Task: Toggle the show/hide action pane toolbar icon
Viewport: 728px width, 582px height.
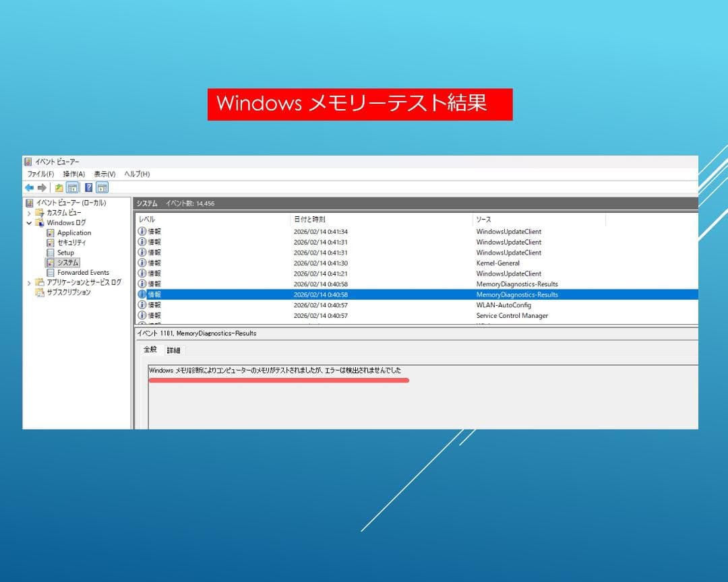Action: [102, 187]
